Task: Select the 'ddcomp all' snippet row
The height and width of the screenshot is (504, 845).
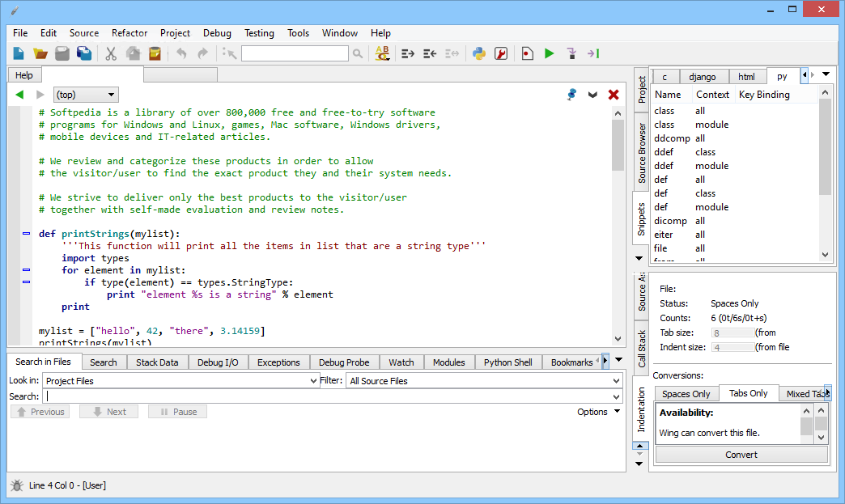Action: pos(735,138)
